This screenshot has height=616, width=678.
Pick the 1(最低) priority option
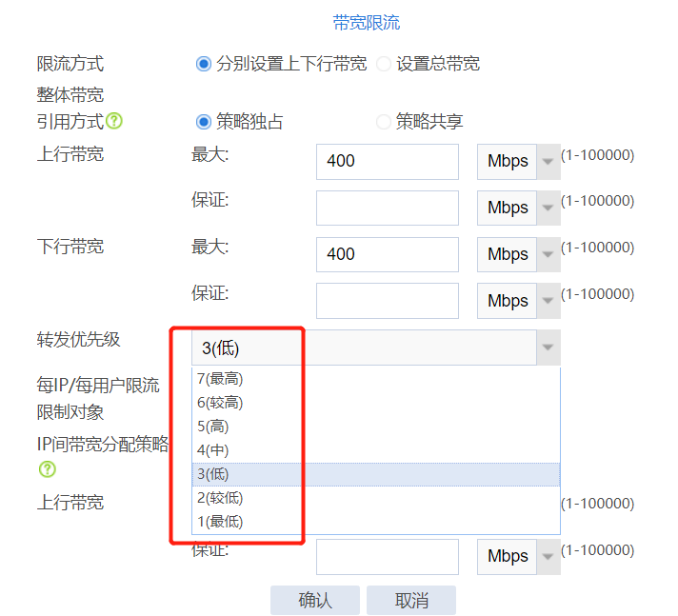(219, 522)
